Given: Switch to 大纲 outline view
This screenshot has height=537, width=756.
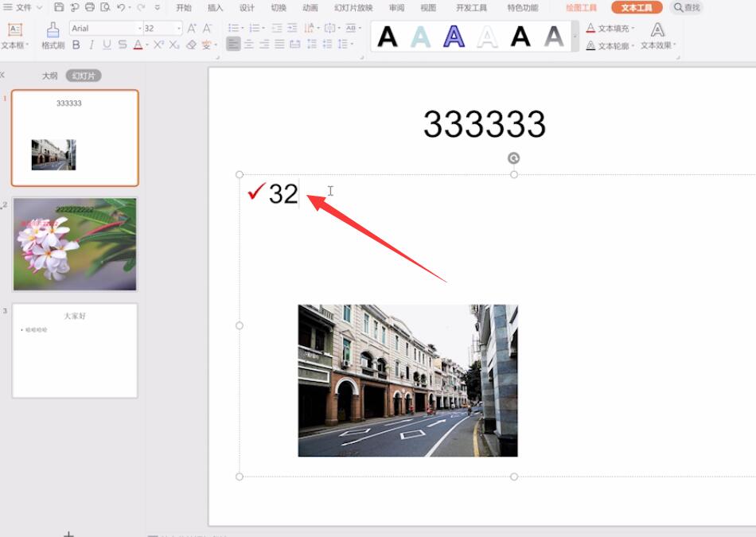Looking at the screenshot, I should click(49, 76).
